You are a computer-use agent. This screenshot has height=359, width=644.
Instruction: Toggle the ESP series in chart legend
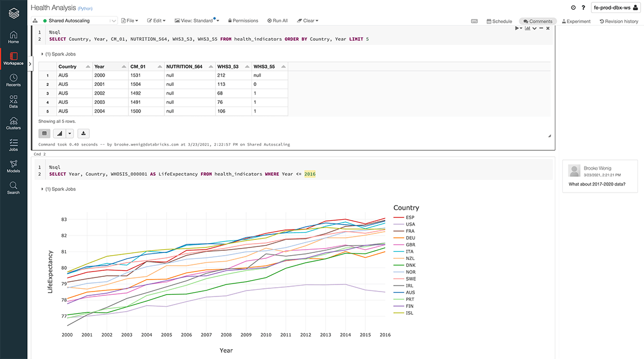pyautogui.click(x=410, y=218)
